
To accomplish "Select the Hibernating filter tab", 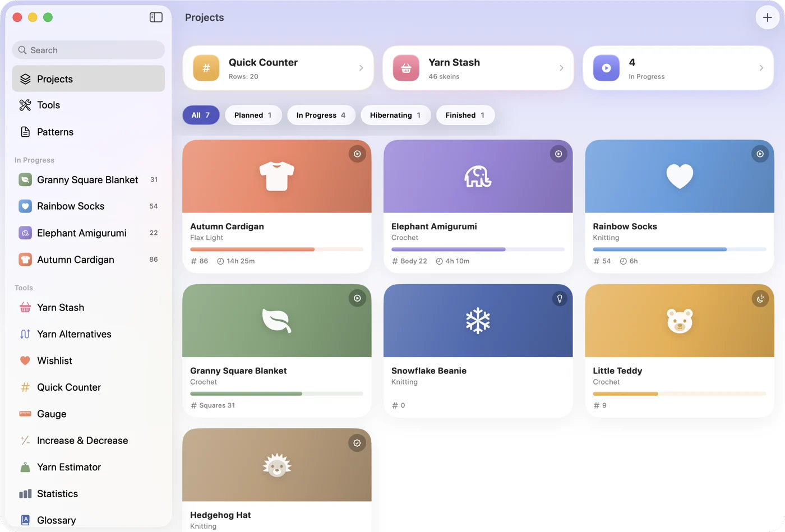I will pos(396,115).
